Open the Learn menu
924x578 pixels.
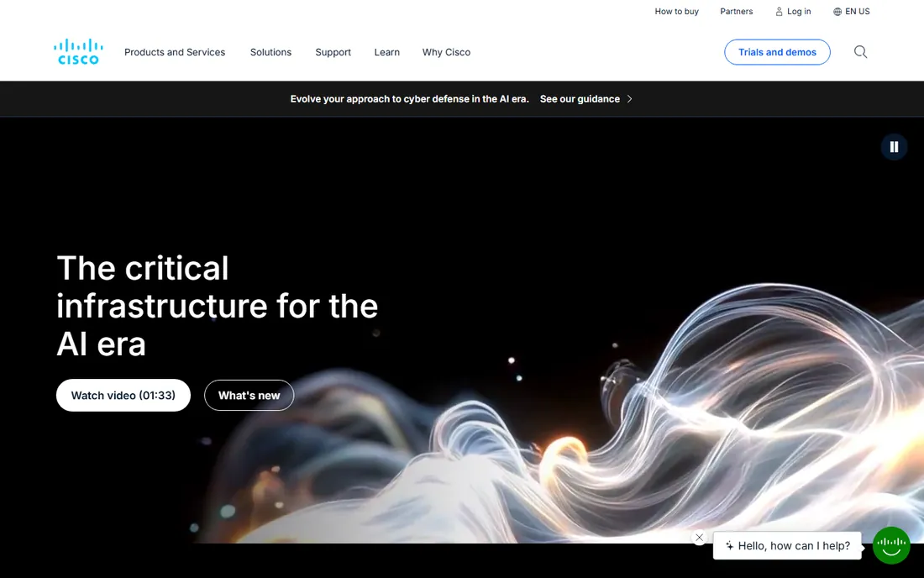tap(386, 52)
